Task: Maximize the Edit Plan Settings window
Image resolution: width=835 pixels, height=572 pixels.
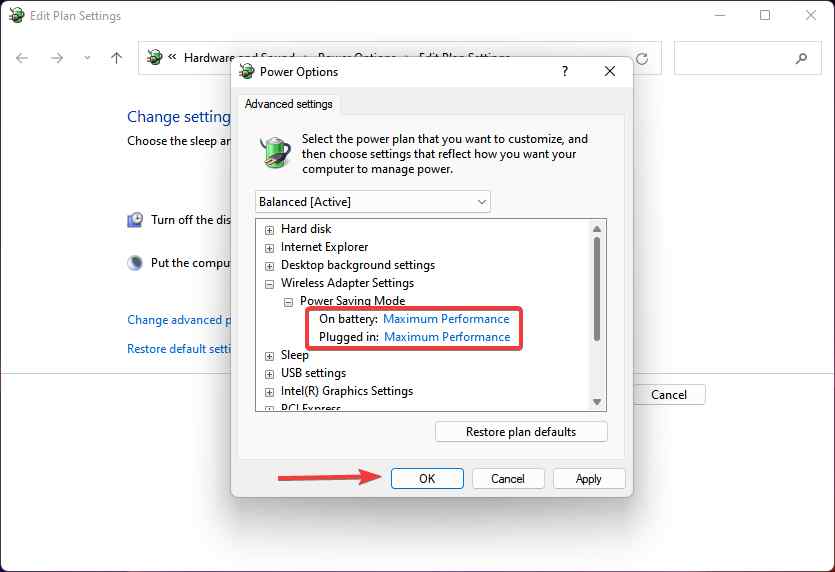Action: [x=765, y=15]
